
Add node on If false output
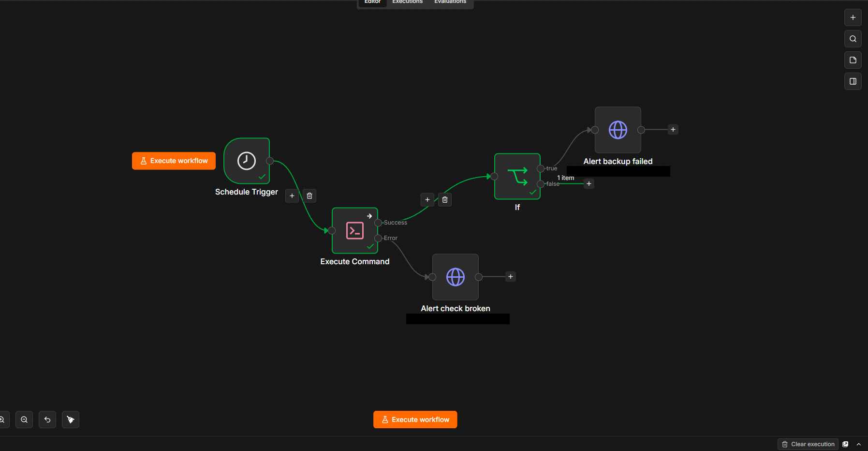point(589,184)
